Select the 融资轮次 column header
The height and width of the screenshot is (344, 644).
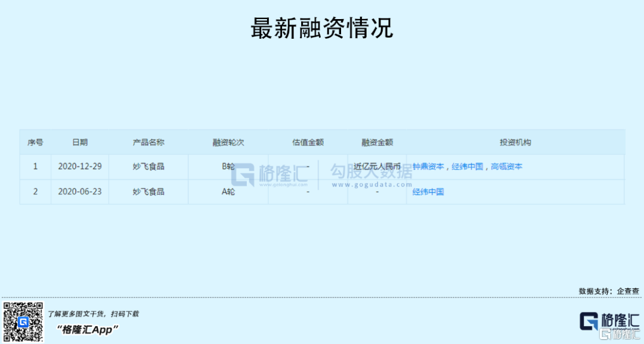[228, 142]
